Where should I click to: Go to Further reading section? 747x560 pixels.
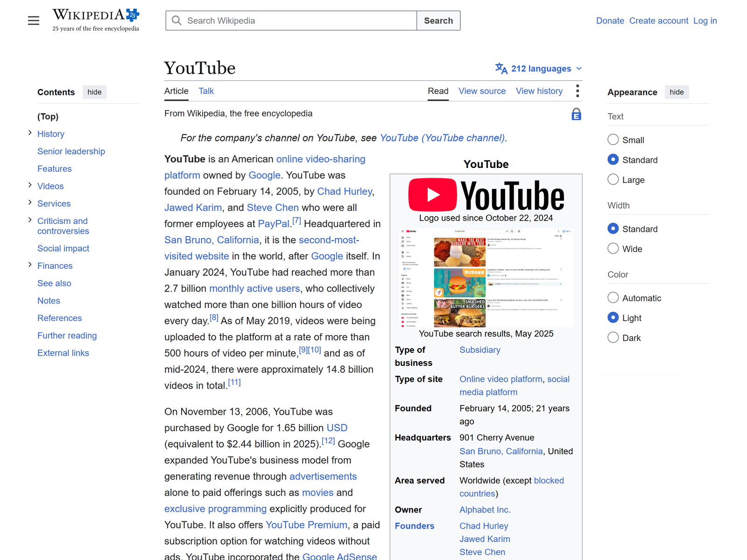67,336
